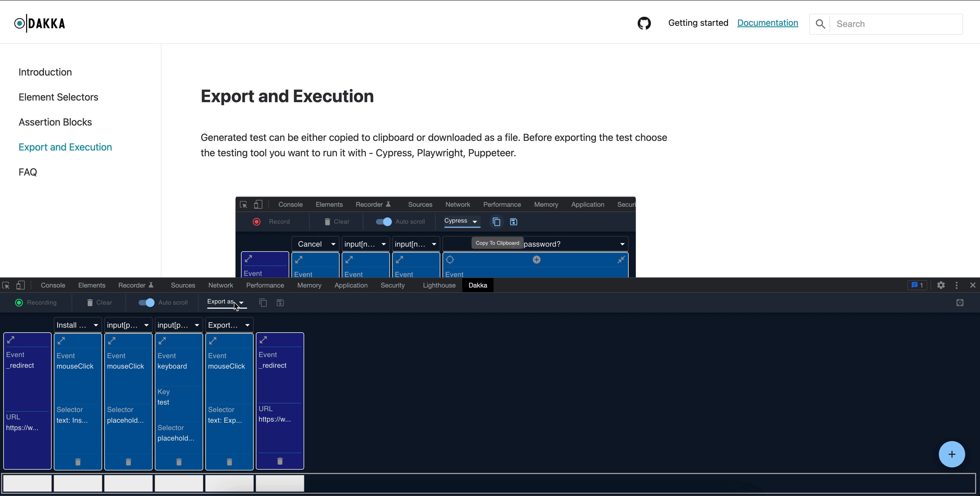The image size is (980, 496).
Task: Open the Export... selector dropdown
Action: [x=229, y=325]
